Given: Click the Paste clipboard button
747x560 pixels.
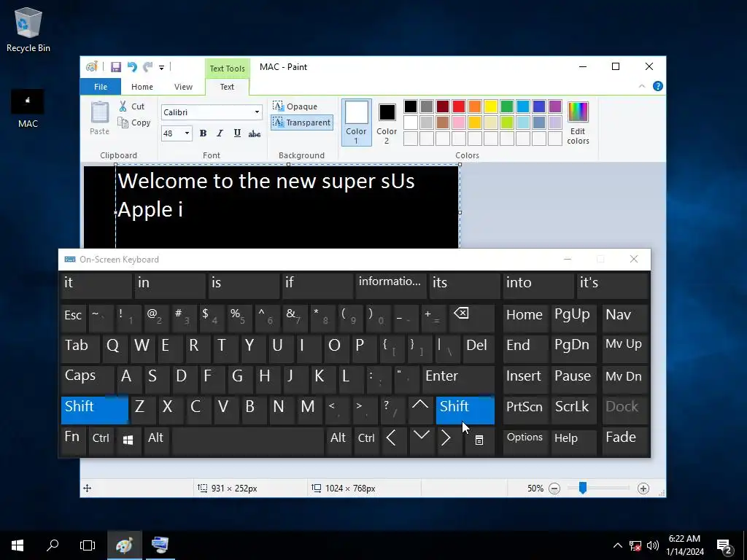Looking at the screenshot, I should pos(99,118).
